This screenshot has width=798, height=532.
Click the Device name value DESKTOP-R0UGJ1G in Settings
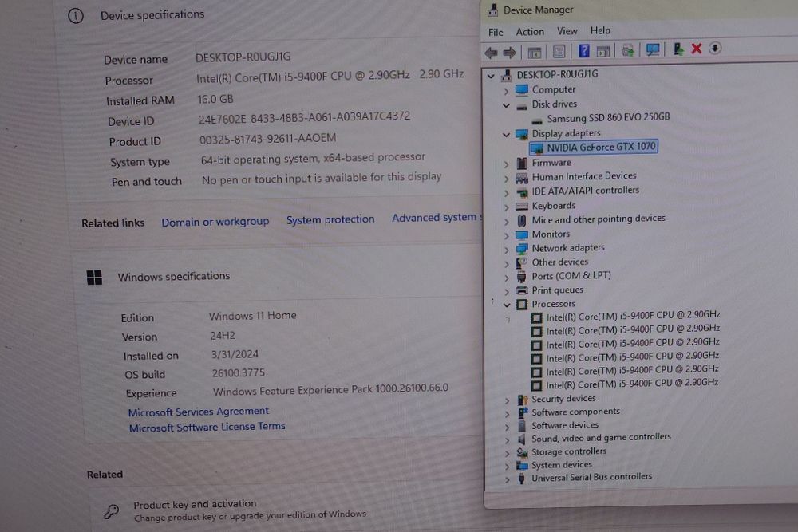click(243, 57)
